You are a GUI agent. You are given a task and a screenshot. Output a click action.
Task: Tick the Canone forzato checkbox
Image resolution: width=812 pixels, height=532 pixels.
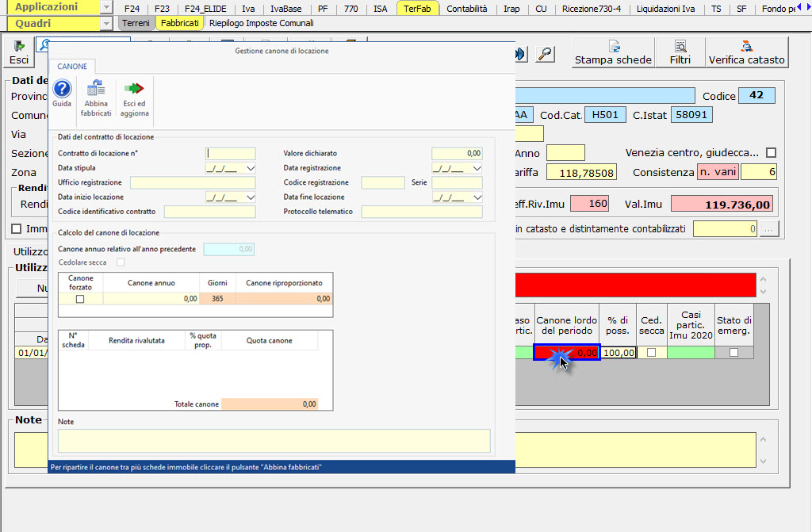tap(80, 299)
